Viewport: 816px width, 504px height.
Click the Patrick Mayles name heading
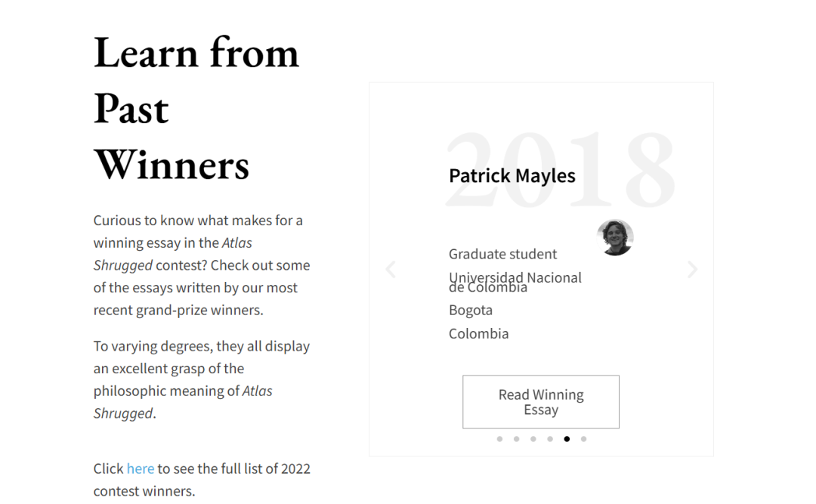[x=512, y=176]
